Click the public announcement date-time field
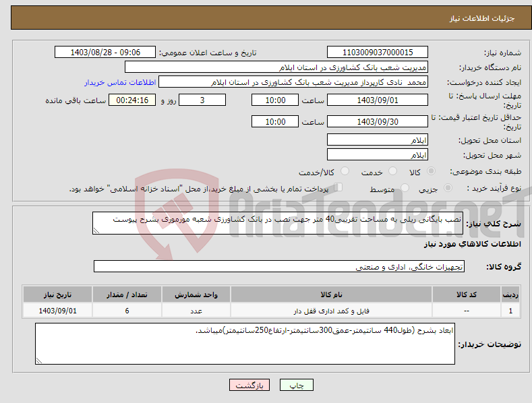 tap(105, 53)
